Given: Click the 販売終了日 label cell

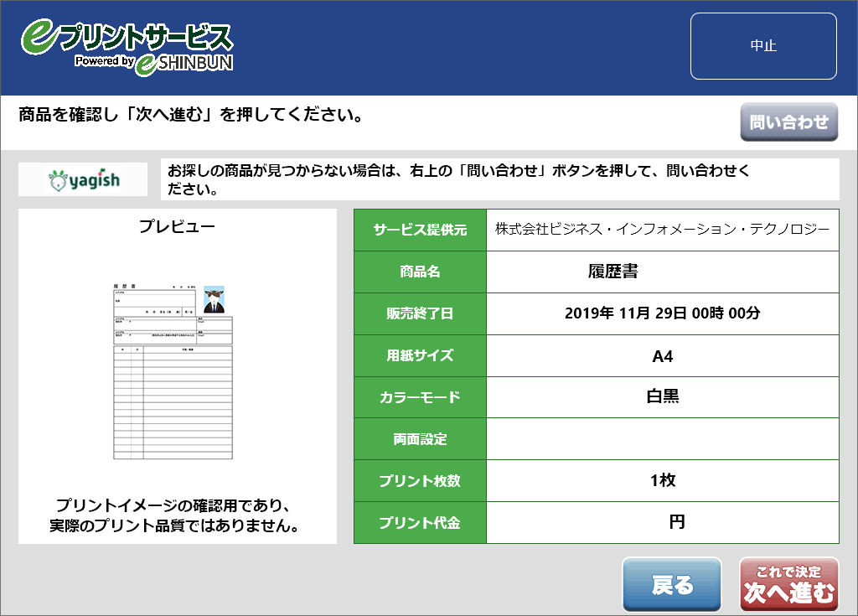Looking at the screenshot, I should click(x=421, y=313).
